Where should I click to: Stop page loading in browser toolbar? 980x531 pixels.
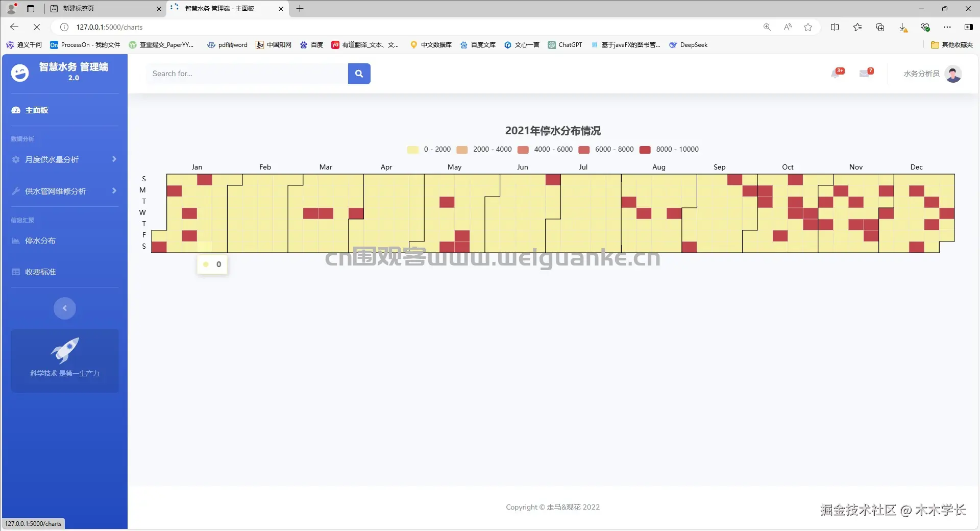[37, 27]
